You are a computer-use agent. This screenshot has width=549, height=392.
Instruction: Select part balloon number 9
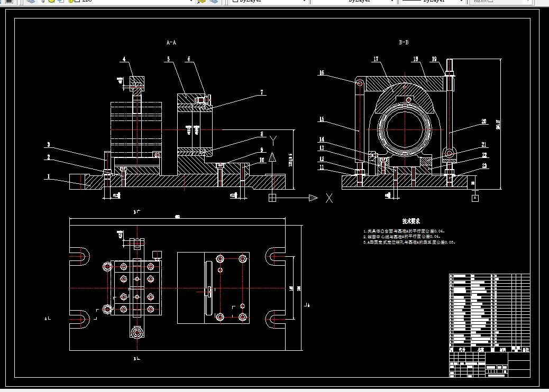[262, 150]
